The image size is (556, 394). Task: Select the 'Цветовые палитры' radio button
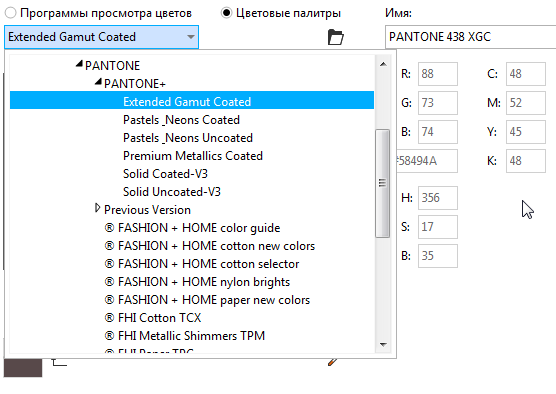(x=226, y=13)
